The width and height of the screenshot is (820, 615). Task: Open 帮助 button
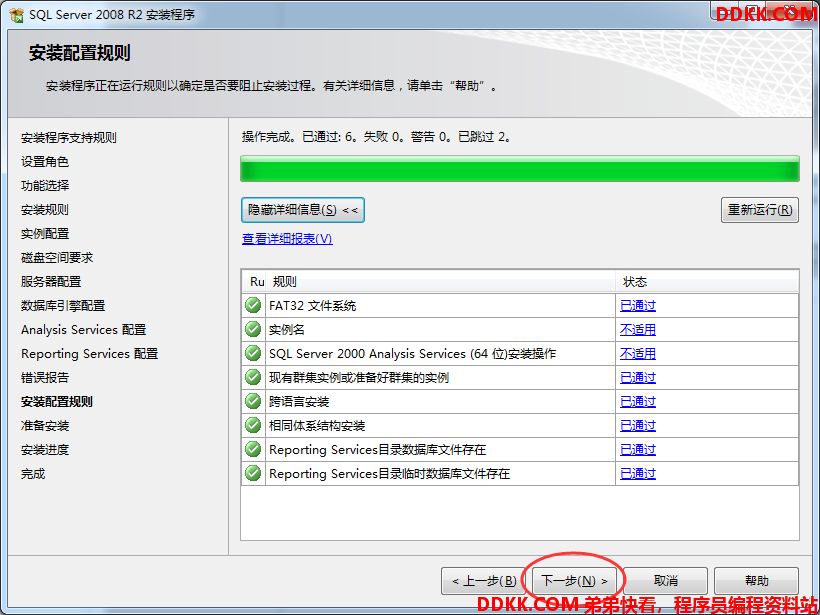(x=757, y=580)
